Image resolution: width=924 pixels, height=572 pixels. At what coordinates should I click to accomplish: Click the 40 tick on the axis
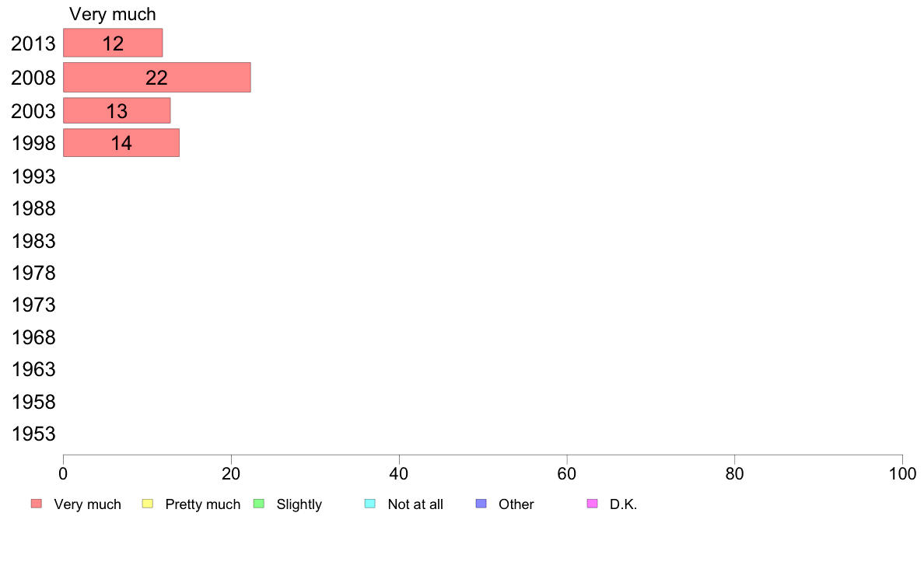(x=399, y=473)
